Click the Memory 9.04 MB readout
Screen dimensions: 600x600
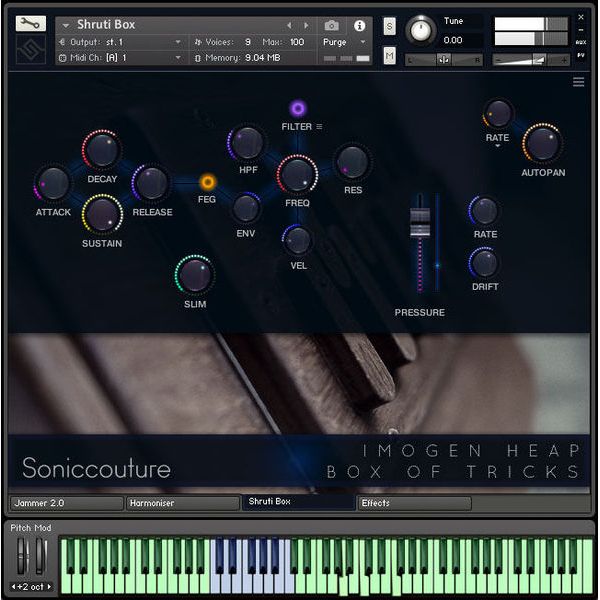[x=242, y=58]
